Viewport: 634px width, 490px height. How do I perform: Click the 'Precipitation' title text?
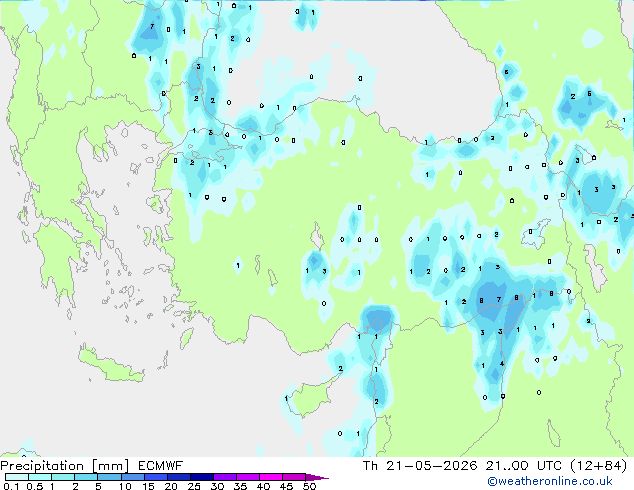[x=42, y=466]
